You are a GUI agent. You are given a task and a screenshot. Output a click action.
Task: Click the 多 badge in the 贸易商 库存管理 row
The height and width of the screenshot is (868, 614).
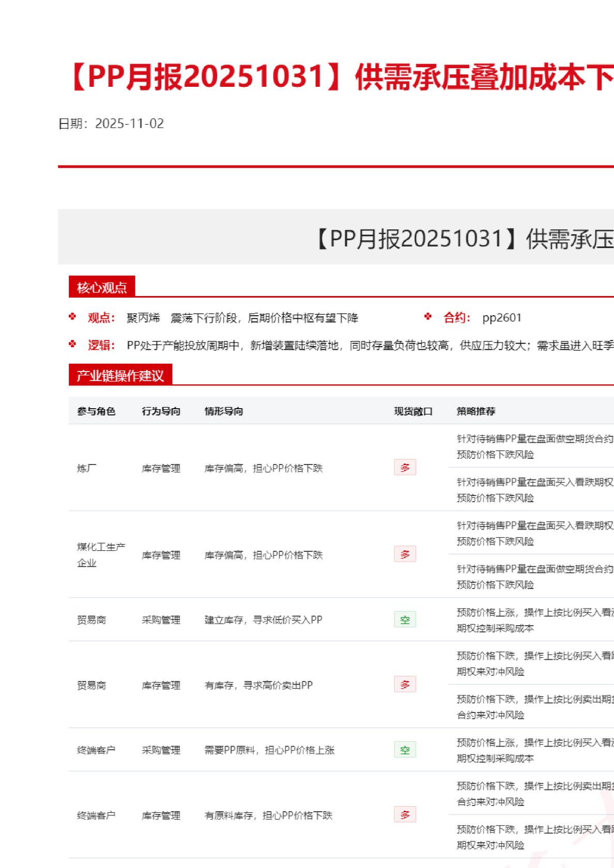click(x=405, y=685)
